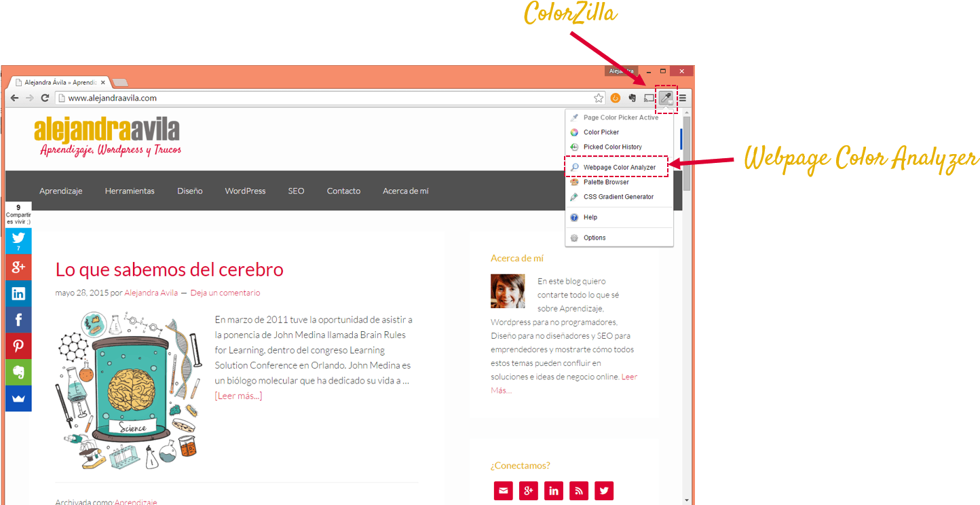This screenshot has height=505, width=980.
Task: Click the author photo in the sidebar
Action: click(x=508, y=291)
